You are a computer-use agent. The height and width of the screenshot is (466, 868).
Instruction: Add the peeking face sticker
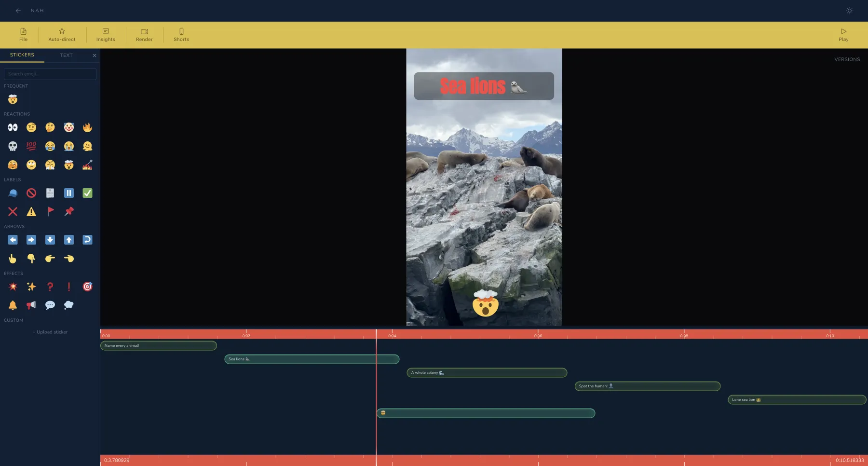[13, 165]
